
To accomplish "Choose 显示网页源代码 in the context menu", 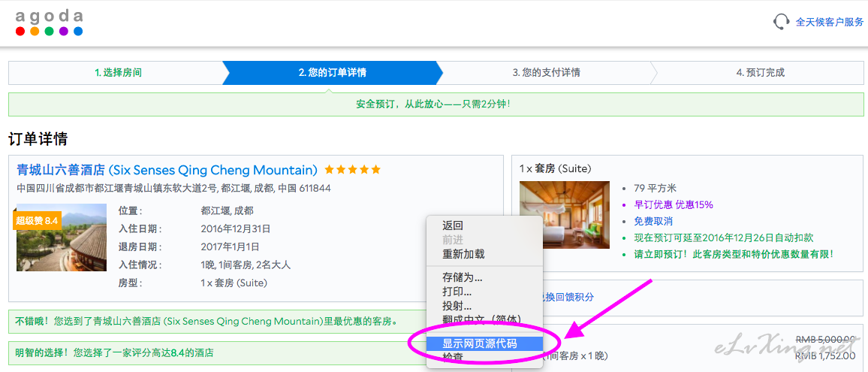I will [x=481, y=343].
